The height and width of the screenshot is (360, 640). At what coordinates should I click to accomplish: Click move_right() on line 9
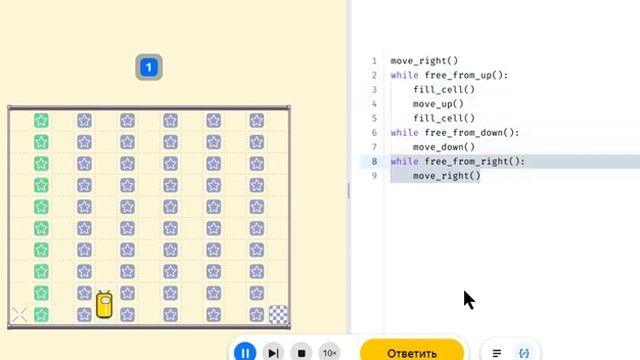point(447,176)
